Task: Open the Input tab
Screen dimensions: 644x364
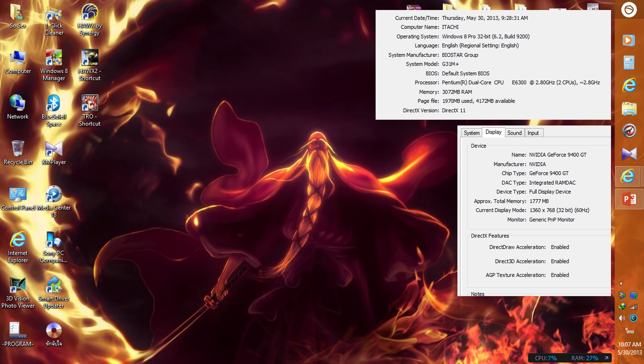Action: click(533, 133)
